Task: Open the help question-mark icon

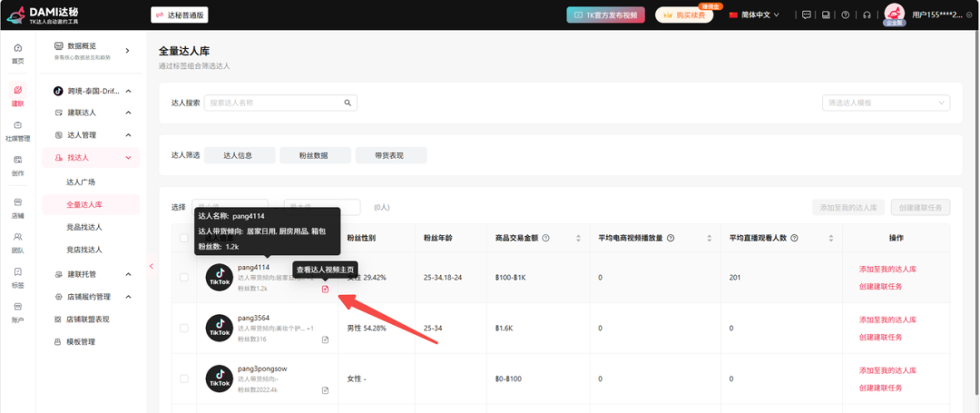Action: tap(846, 15)
